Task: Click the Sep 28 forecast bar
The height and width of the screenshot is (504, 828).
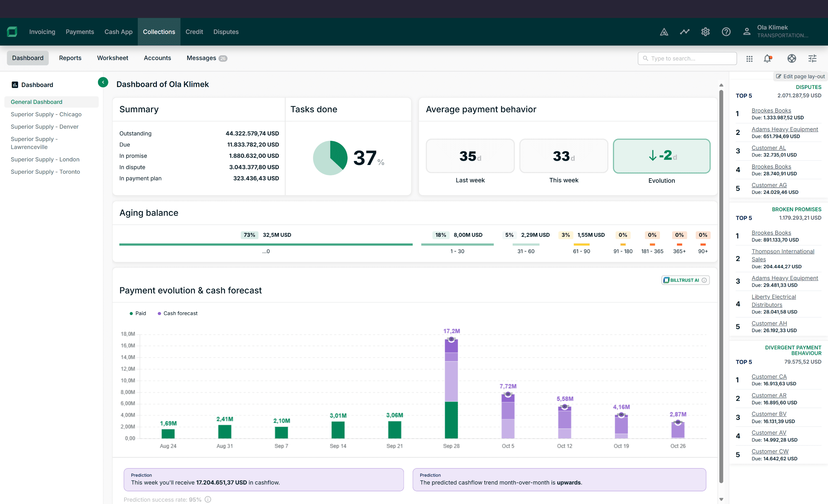Action: (x=451, y=373)
